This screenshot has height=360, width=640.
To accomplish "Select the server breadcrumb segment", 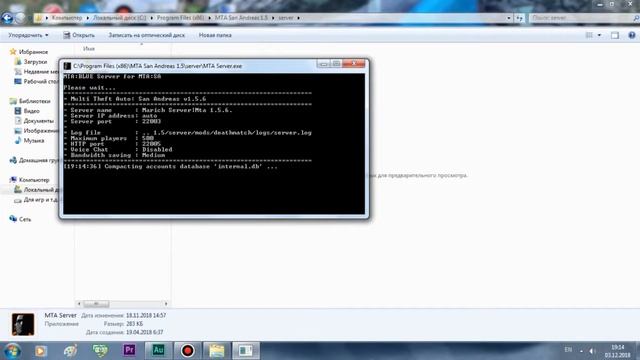I will pos(286,18).
